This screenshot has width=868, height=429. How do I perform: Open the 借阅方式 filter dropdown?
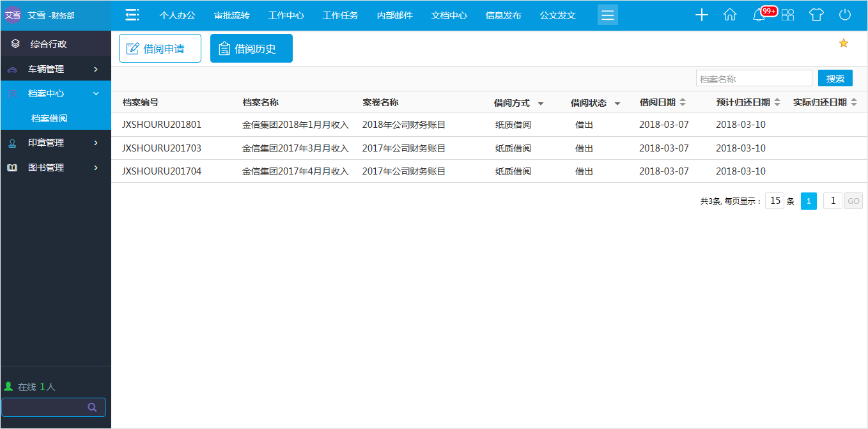(540, 102)
